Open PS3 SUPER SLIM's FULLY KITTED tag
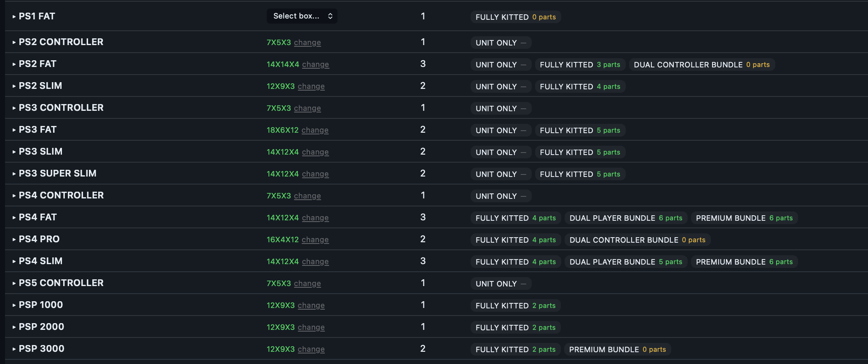868x364 pixels. pyautogui.click(x=580, y=174)
